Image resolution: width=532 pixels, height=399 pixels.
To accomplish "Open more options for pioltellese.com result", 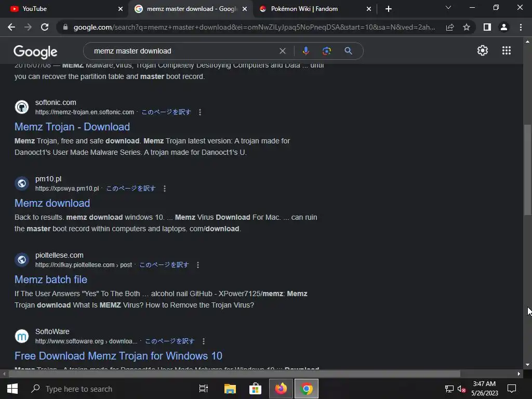I will [x=198, y=264].
